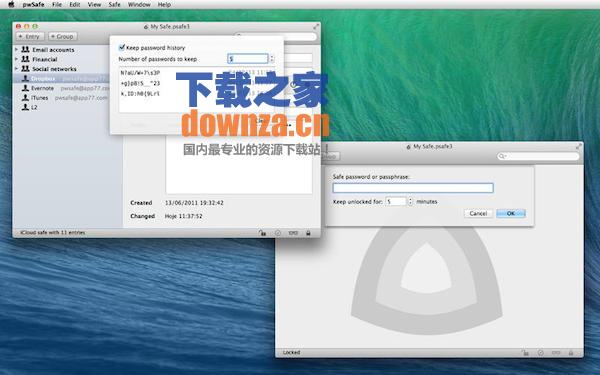Viewport: 600px width, 375px height.
Task: Click the search magnifier dropdown in locked window
Action: tap(502, 156)
